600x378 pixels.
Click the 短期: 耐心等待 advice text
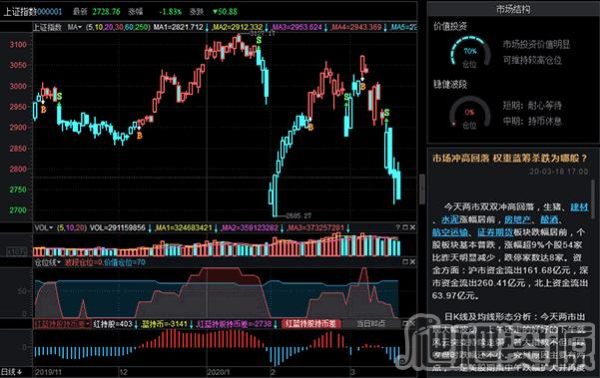tap(533, 106)
